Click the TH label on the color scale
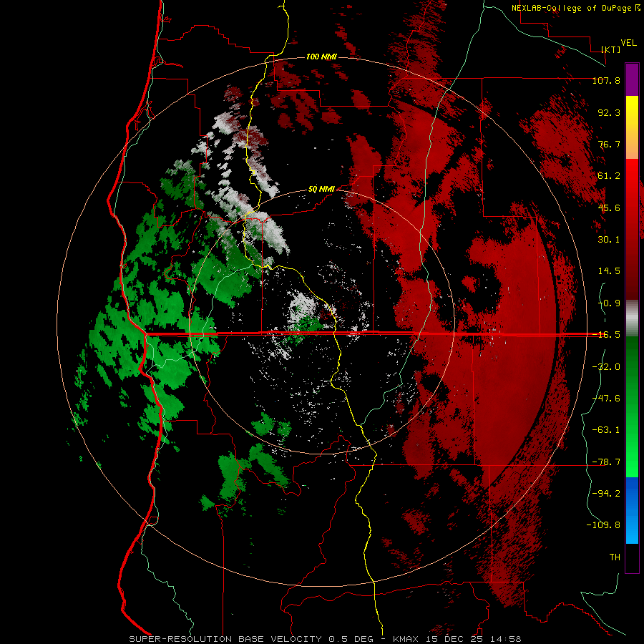 click(x=615, y=557)
